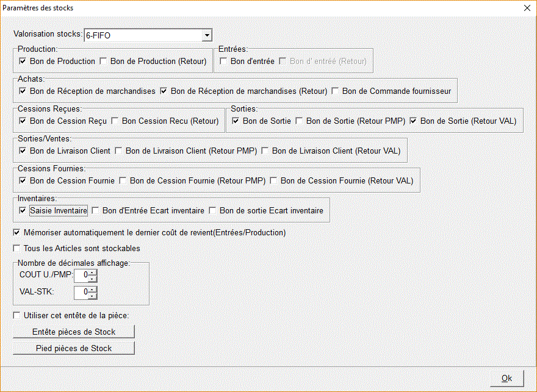Disable Bon de Sortie (Retour VAL)
537x392 pixels.
(413, 121)
